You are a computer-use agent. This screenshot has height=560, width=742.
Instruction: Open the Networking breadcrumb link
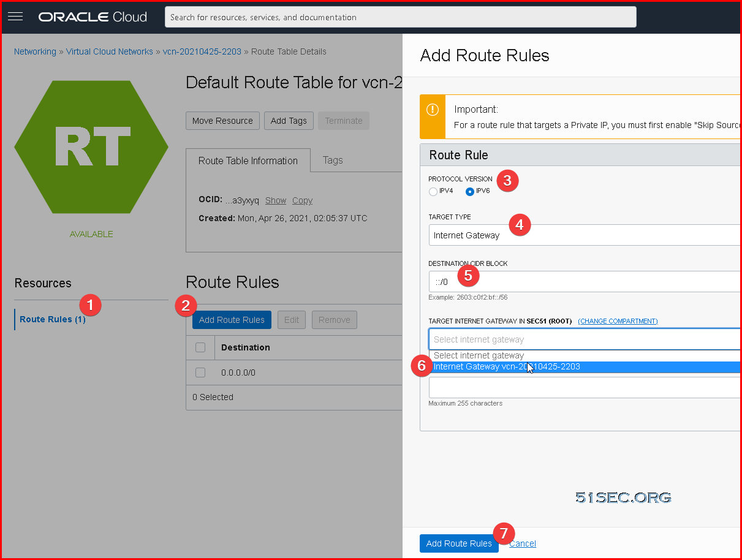[35, 51]
